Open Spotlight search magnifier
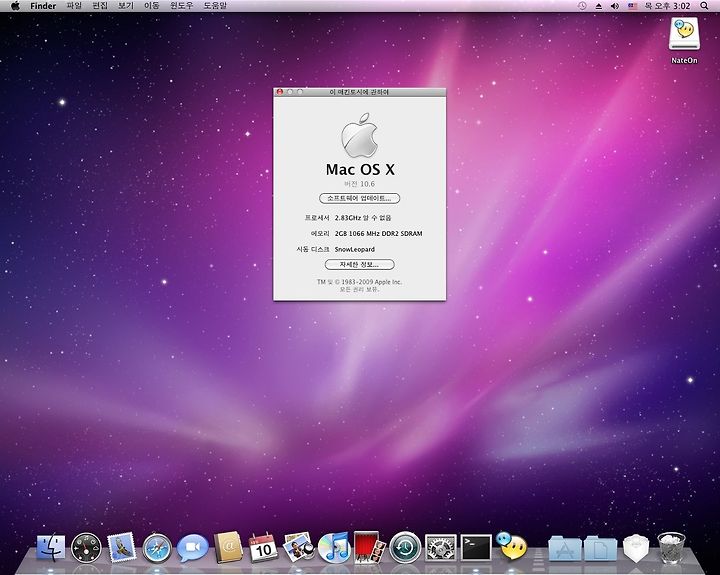The height and width of the screenshot is (575, 720). pos(704,6)
